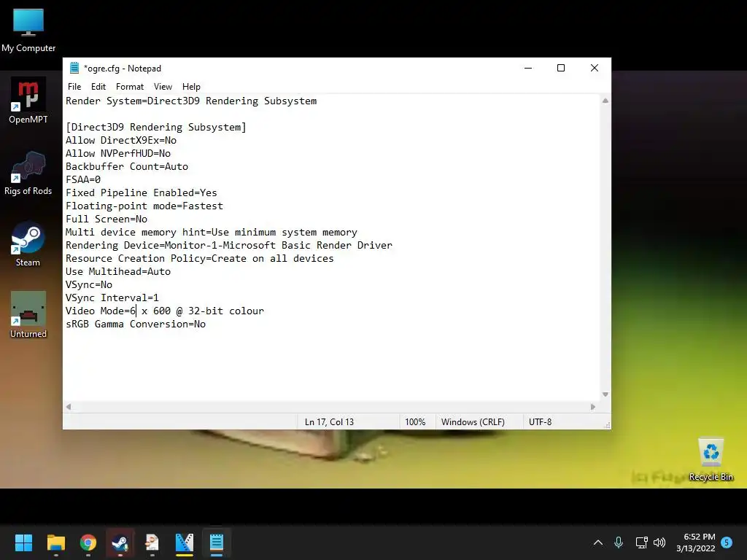747x560 pixels.
Task: Click the 'Backbuffer Count=Auto' line
Action: (x=127, y=167)
